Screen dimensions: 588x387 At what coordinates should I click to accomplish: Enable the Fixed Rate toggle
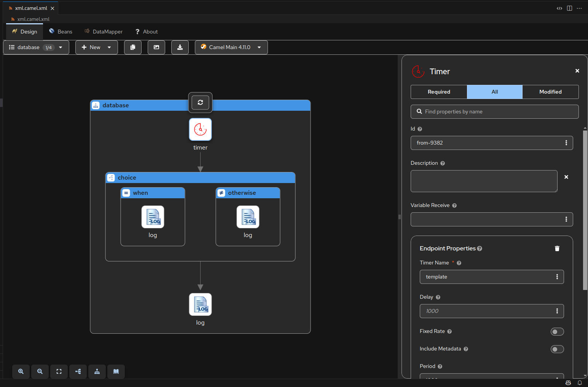tap(557, 331)
